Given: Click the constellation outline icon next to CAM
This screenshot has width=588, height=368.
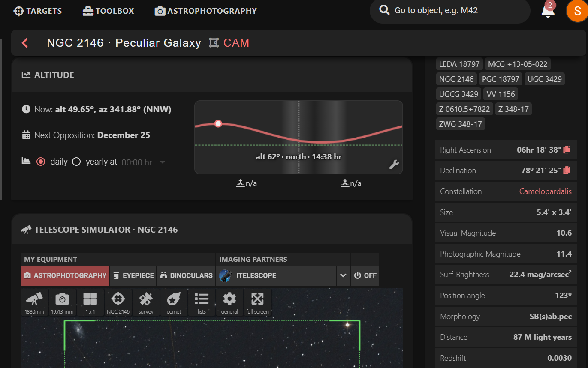Looking at the screenshot, I should [x=214, y=43].
